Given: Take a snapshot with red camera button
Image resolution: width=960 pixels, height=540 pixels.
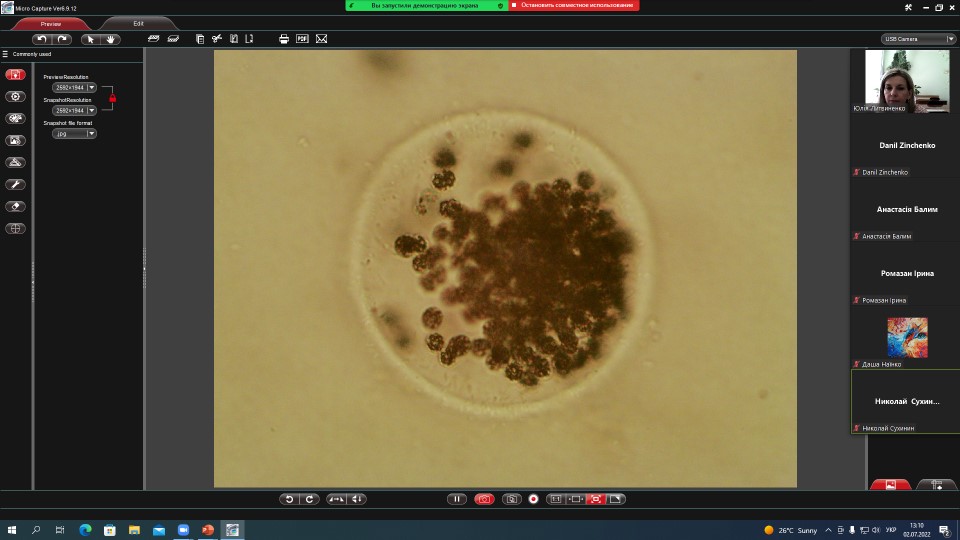Looking at the screenshot, I should click(484, 499).
